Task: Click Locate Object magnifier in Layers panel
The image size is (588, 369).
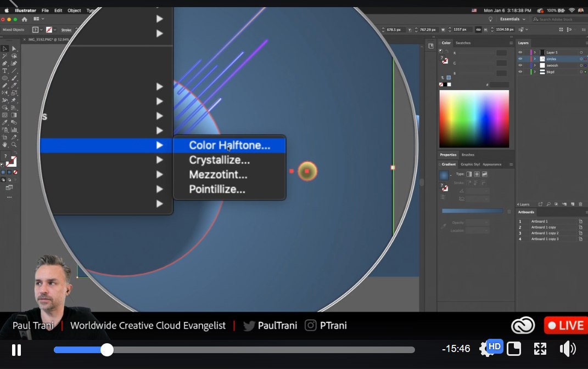Action: coord(548,204)
